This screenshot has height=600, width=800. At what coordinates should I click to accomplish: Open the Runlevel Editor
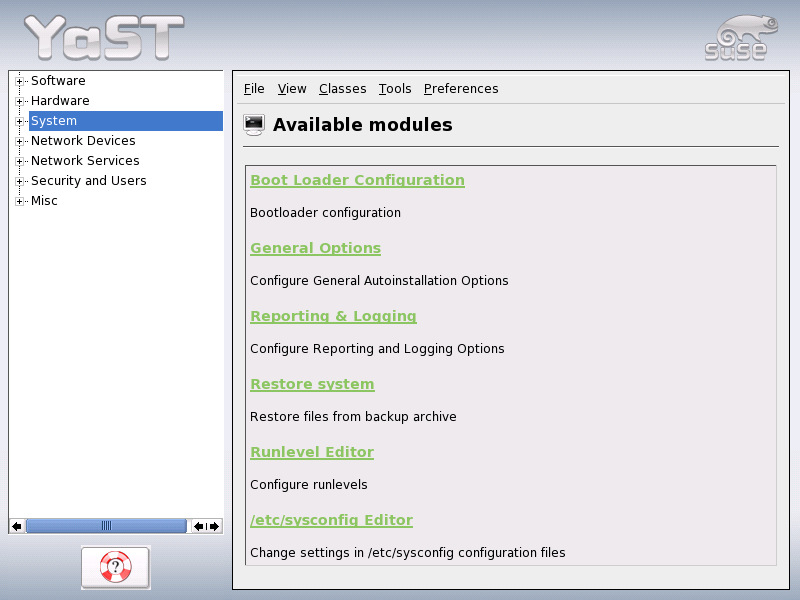click(x=311, y=452)
